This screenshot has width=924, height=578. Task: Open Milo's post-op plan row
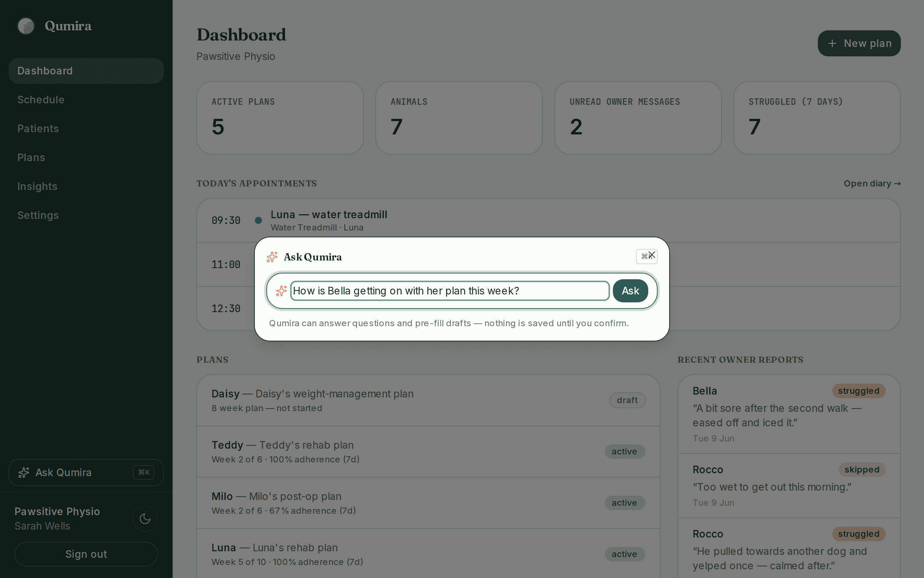click(428, 503)
